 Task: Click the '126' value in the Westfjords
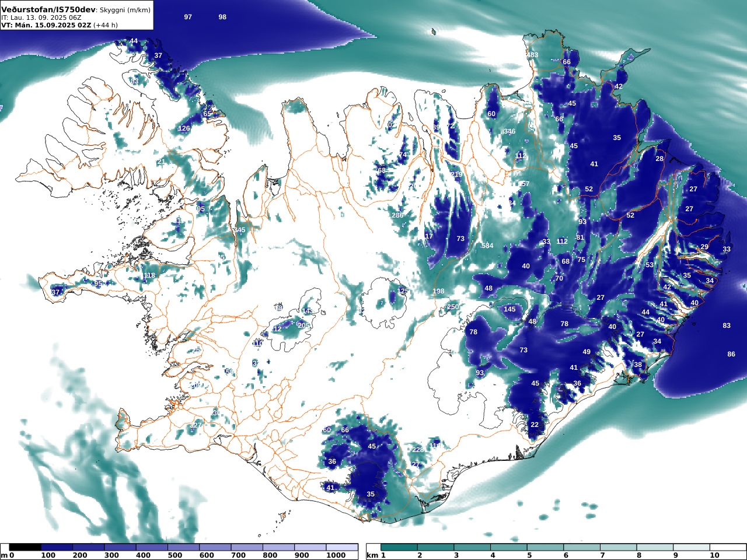point(184,128)
